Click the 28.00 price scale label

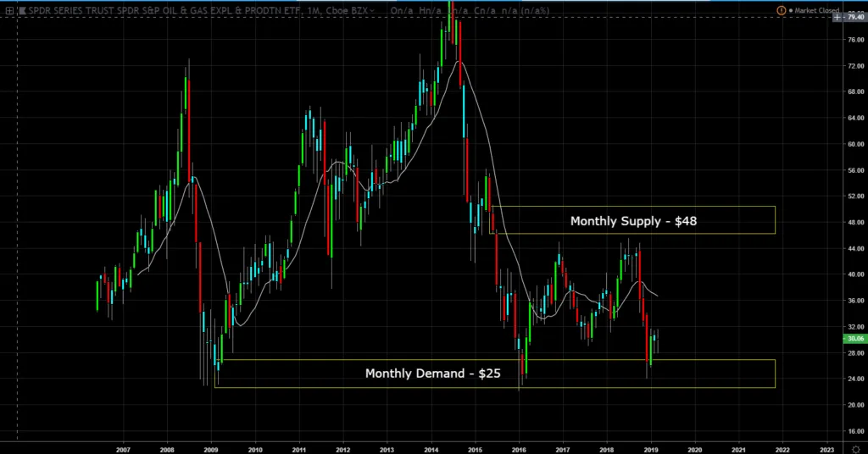tap(855, 353)
